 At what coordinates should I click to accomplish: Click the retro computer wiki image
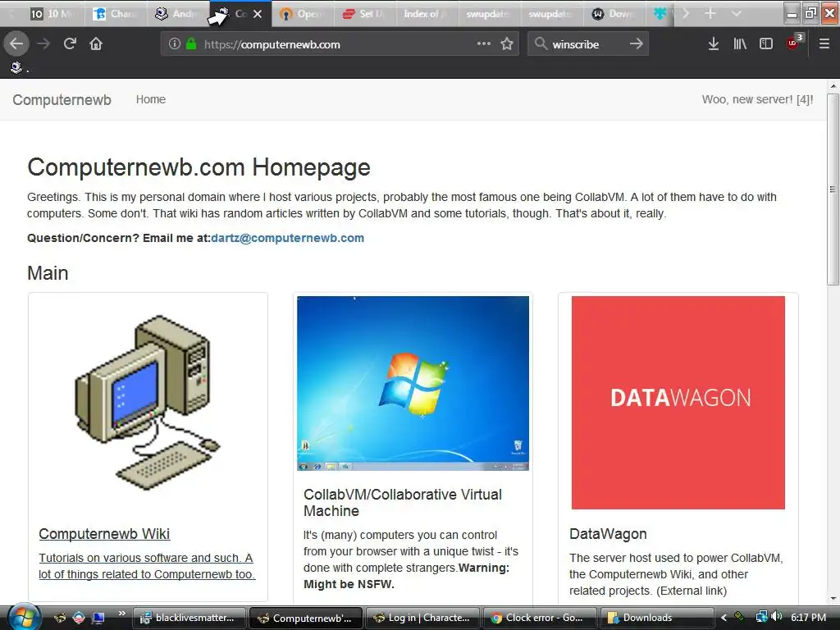coord(148,402)
